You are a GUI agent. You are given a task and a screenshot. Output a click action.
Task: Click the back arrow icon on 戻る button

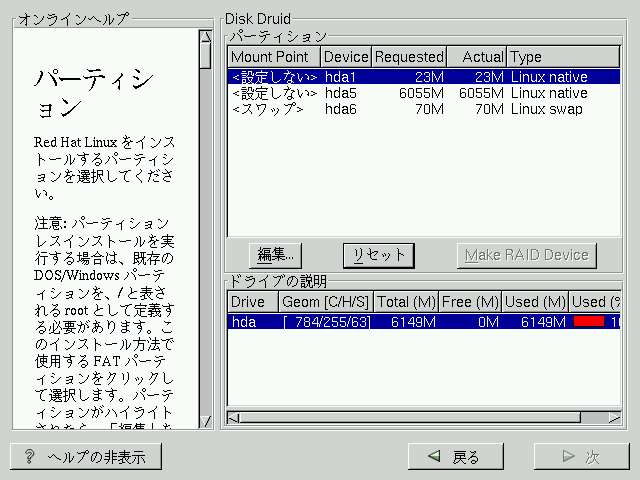pyautogui.click(x=434, y=457)
